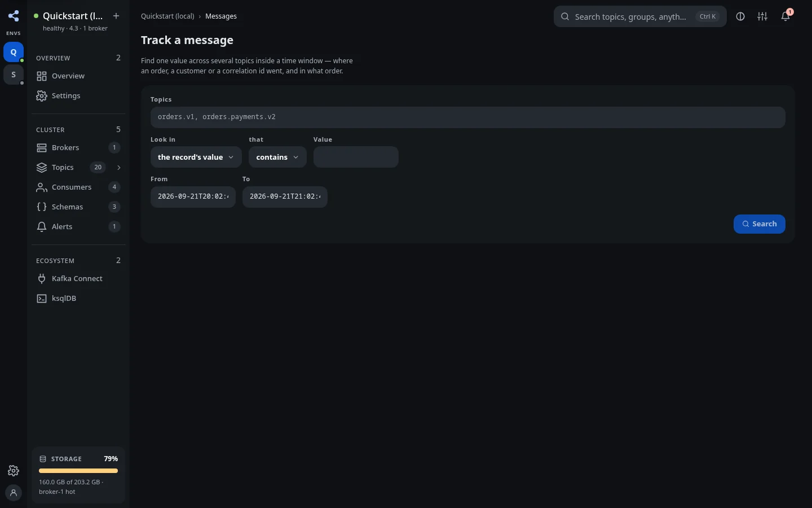Open the 'the record's value' dropdown
This screenshot has width=812, height=508.
[196, 157]
